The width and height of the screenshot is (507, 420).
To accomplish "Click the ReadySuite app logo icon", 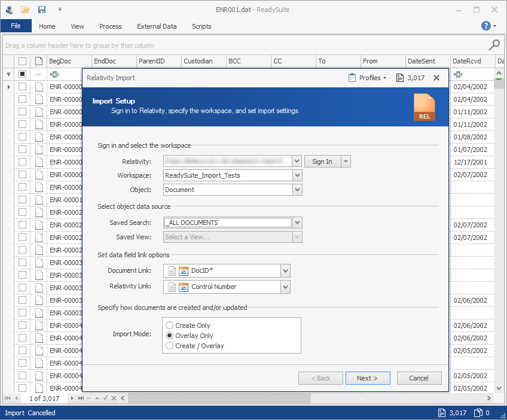I will pyautogui.click(x=10, y=10).
